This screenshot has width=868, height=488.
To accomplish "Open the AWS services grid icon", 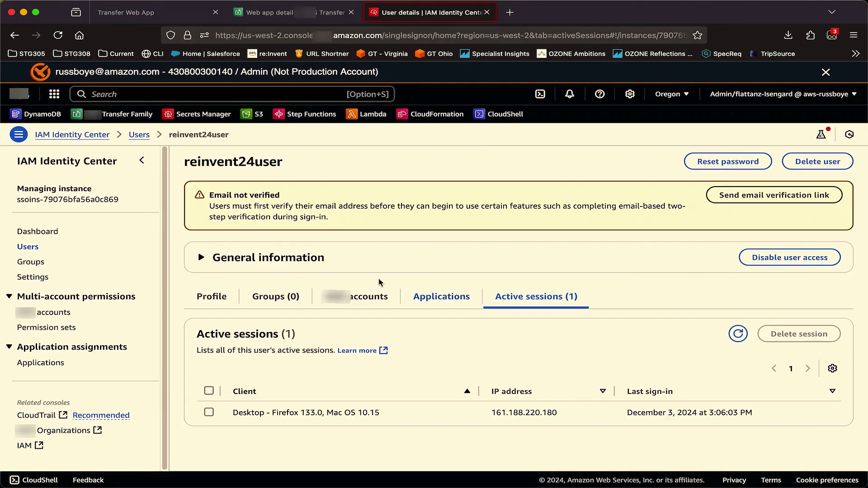I will coord(54,94).
